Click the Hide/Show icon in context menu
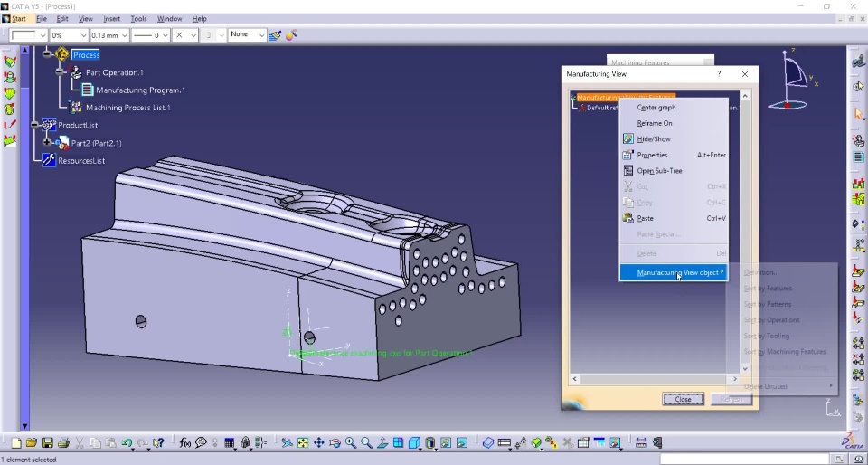Screen dimensions: 868x465 [627, 139]
